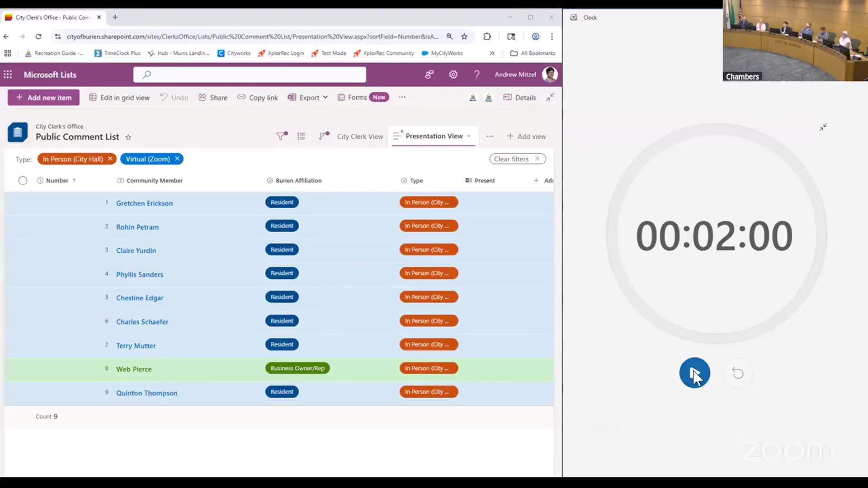Click the sort options icon

pos(323,136)
